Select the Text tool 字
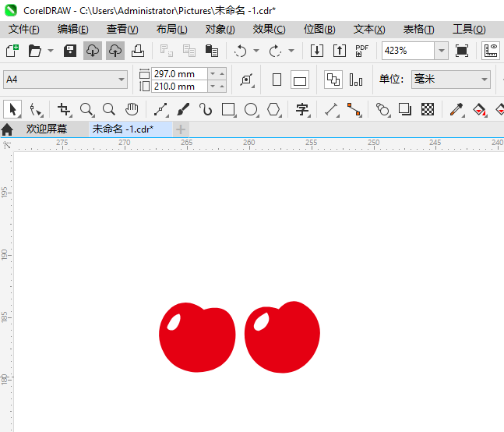The image size is (504, 432). pos(302,109)
